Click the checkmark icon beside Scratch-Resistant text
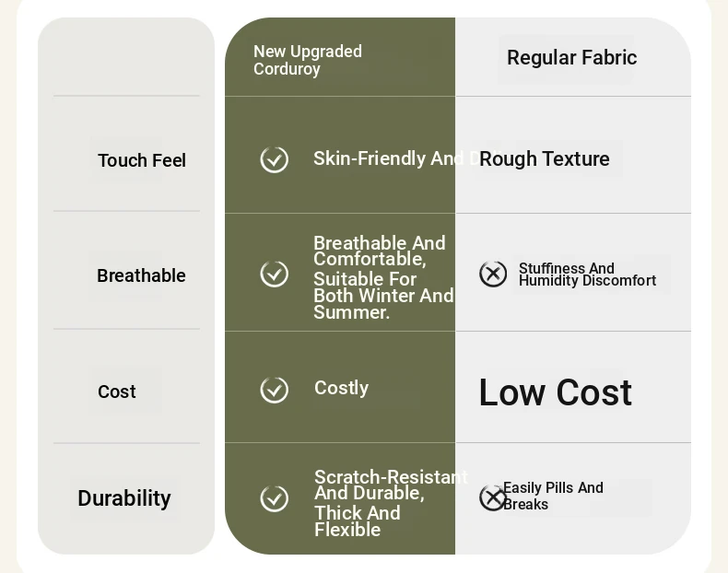This screenshot has height=573, width=728. click(x=275, y=498)
